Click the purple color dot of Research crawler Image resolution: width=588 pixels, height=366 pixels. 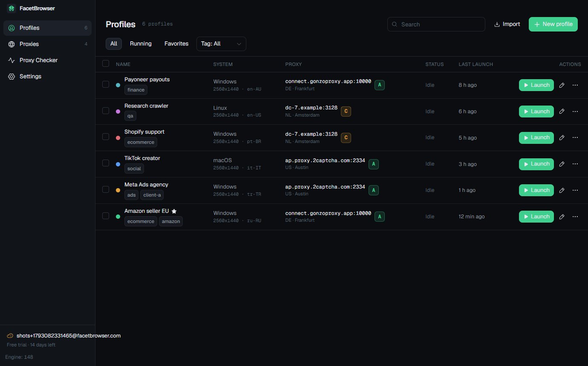coord(118,112)
